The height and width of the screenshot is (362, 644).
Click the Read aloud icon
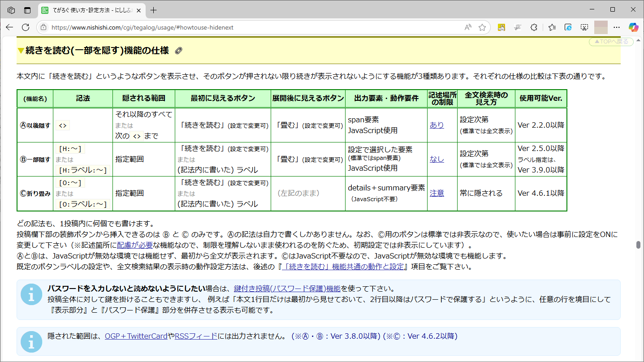468,27
